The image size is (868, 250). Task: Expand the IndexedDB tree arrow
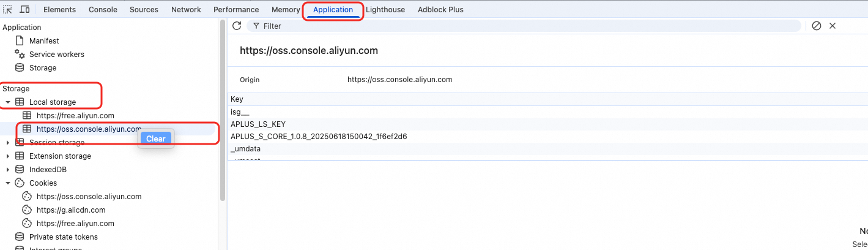point(8,170)
